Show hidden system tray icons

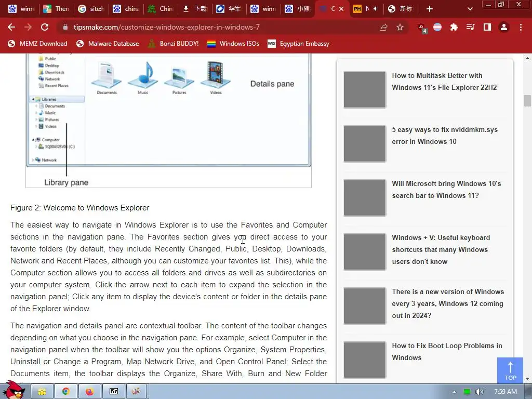click(x=454, y=392)
